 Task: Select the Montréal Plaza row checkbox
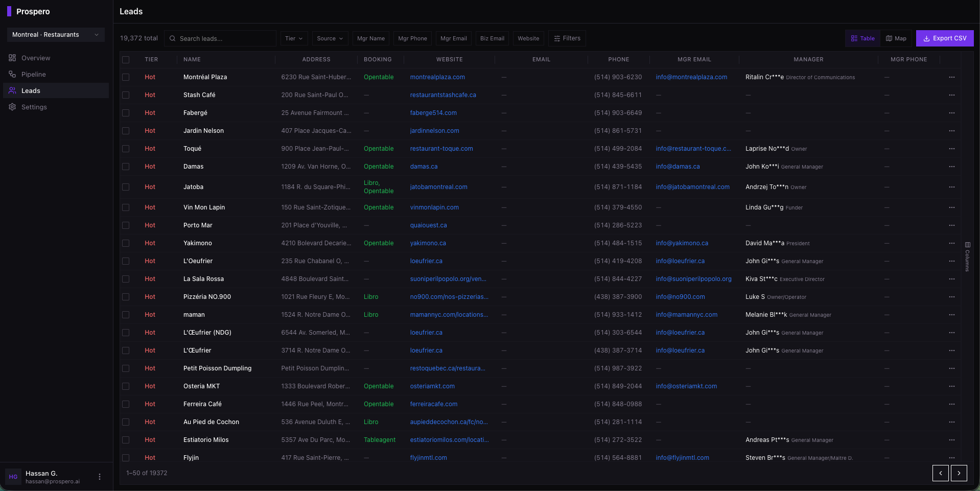[x=126, y=77]
